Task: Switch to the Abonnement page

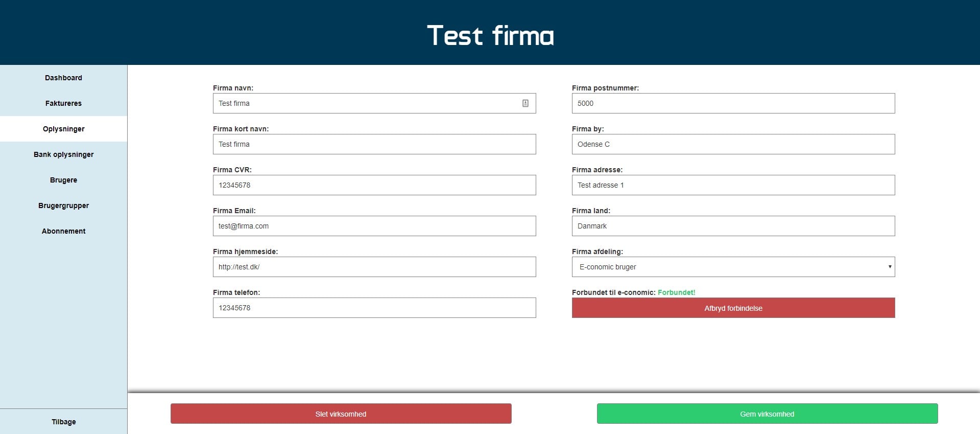Action: 63,231
